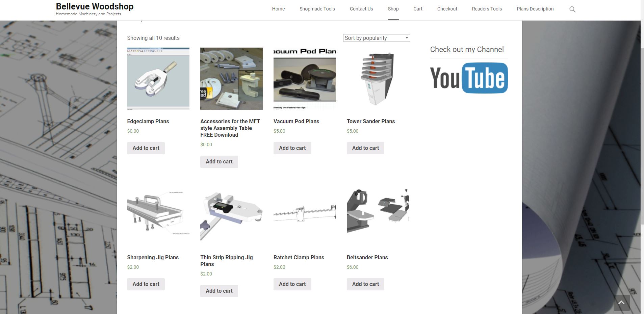Add Beltsander Plans to cart

(365, 284)
